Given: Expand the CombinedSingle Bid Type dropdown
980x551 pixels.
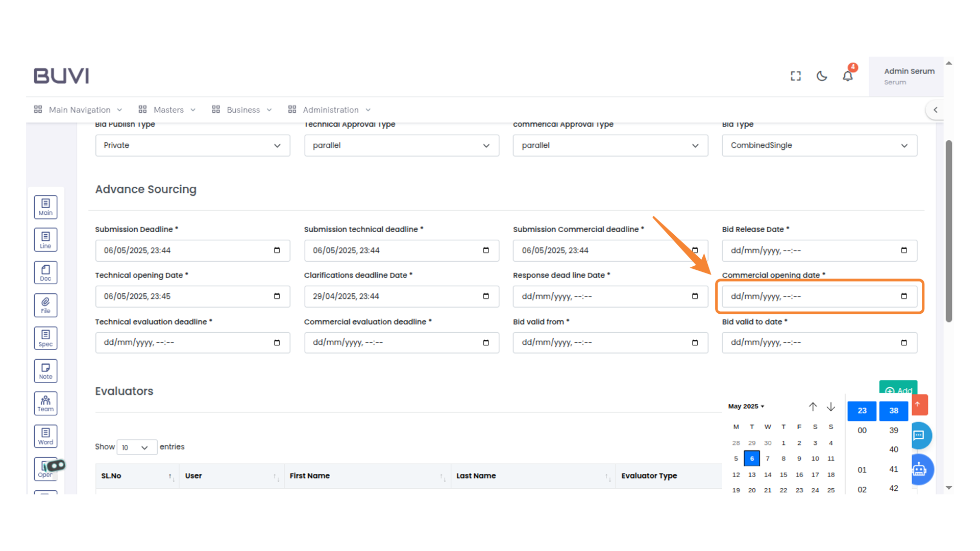Looking at the screenshot, I should [819, 145].
